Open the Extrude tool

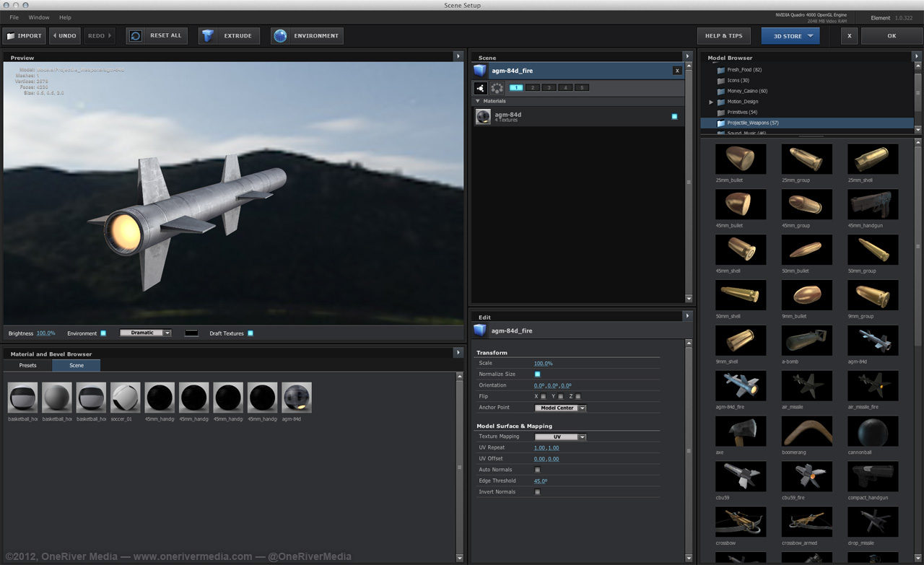click(x=208, y=35)
